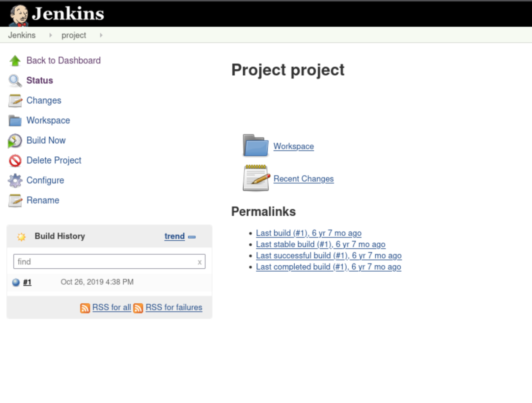Select Rename in the sidebar

[x=43, y=200]
